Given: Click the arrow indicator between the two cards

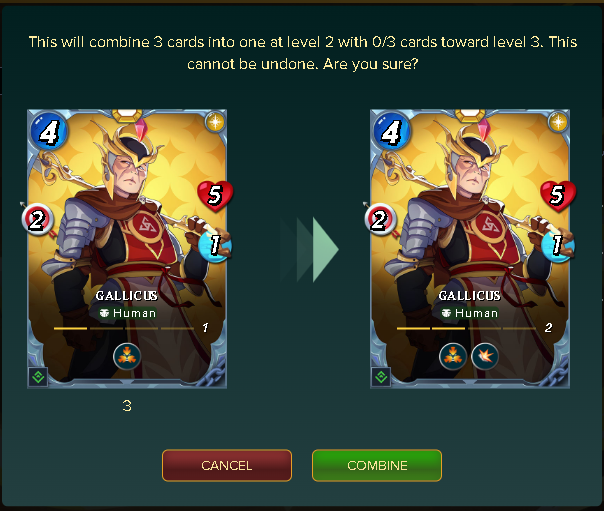Looking at the screenshot, I should pyautogui.click(x=309, y=250).
